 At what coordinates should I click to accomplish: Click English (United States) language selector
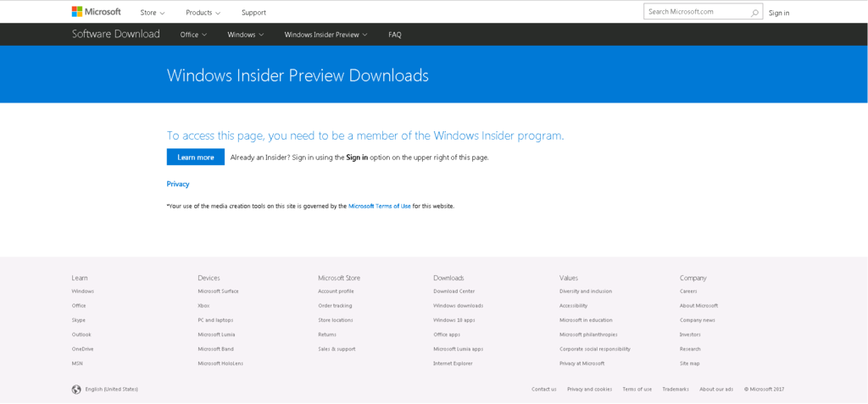pyautogui.click(x=112, y=390)
